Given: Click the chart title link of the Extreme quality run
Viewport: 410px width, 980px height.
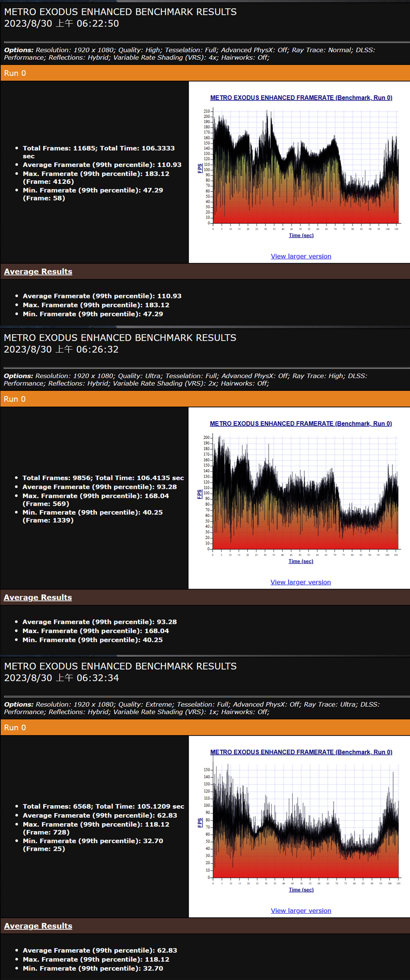Looking at the screenshot, I should pyautogui.click(x=301, y=752).
